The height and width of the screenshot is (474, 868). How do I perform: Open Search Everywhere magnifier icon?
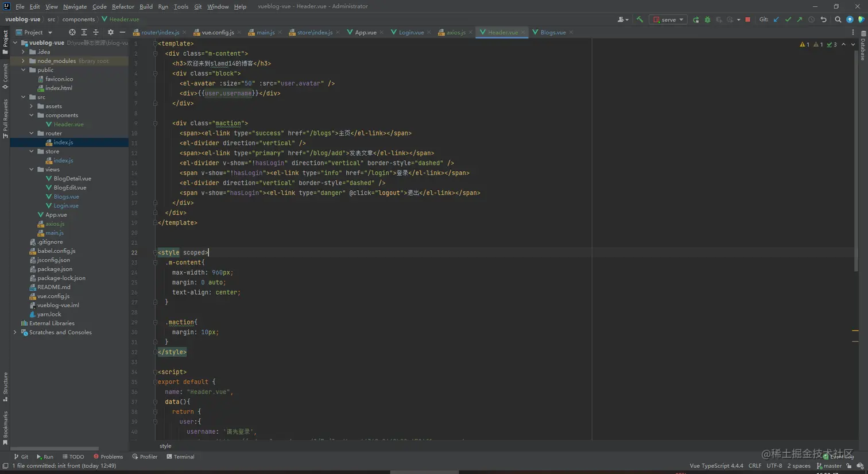(838, 20)
